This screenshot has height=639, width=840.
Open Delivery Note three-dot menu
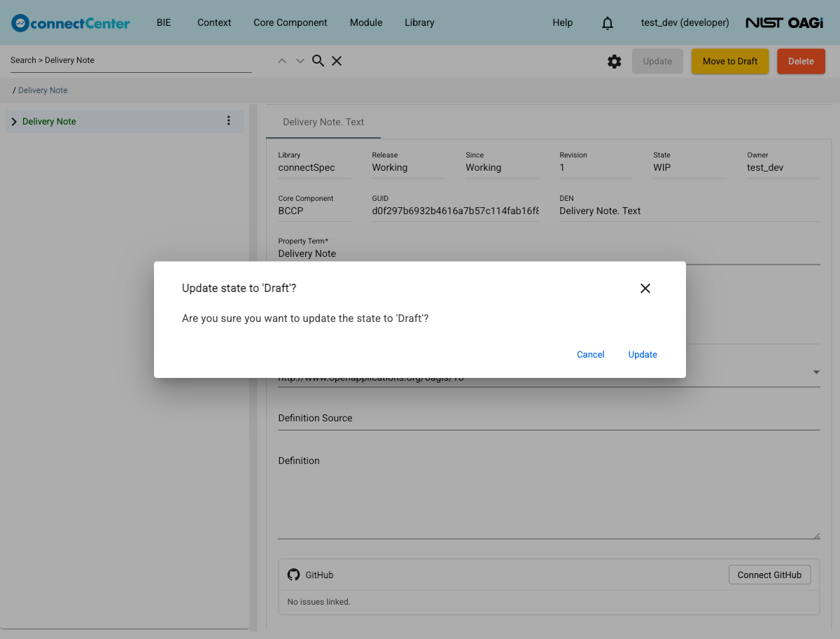pos(228,121)
